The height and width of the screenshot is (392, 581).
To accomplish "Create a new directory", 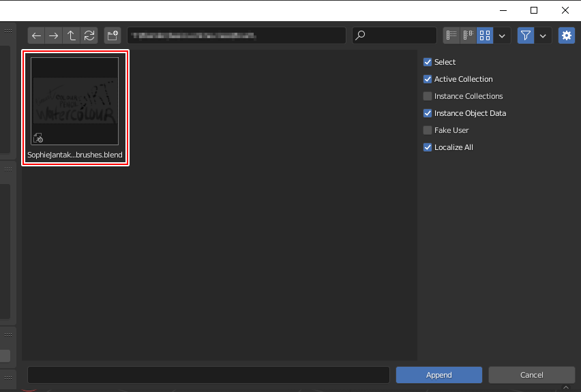I will 112,35.
